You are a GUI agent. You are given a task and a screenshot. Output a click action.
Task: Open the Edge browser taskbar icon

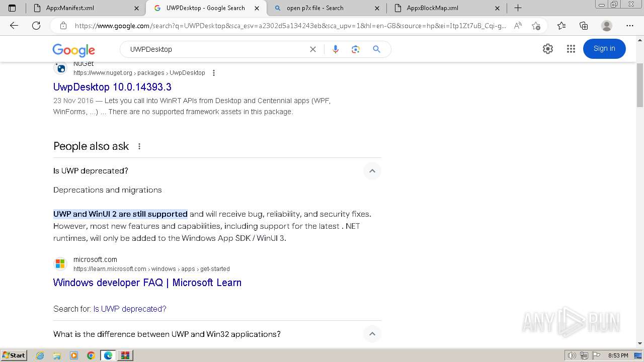(108, 355)
